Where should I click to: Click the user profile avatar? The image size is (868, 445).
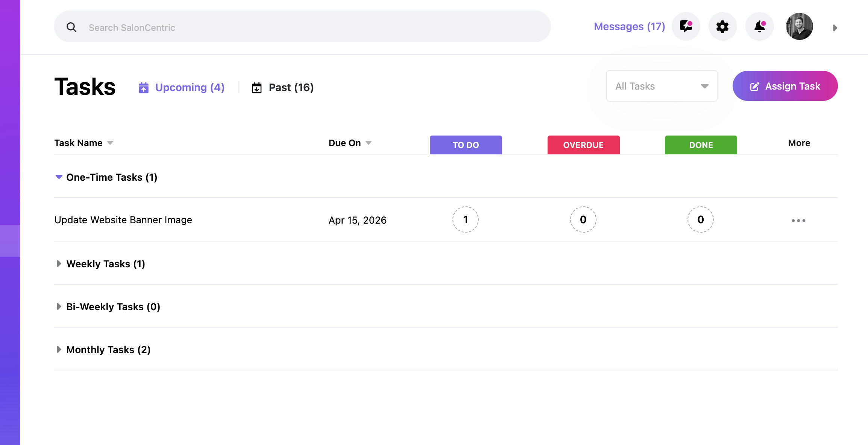[800, 26]
